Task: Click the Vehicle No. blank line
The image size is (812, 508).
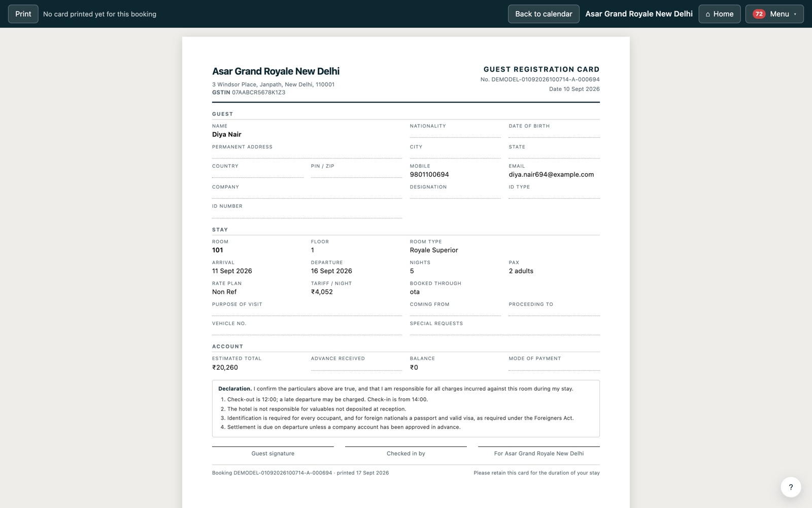Action: point(307,331)
